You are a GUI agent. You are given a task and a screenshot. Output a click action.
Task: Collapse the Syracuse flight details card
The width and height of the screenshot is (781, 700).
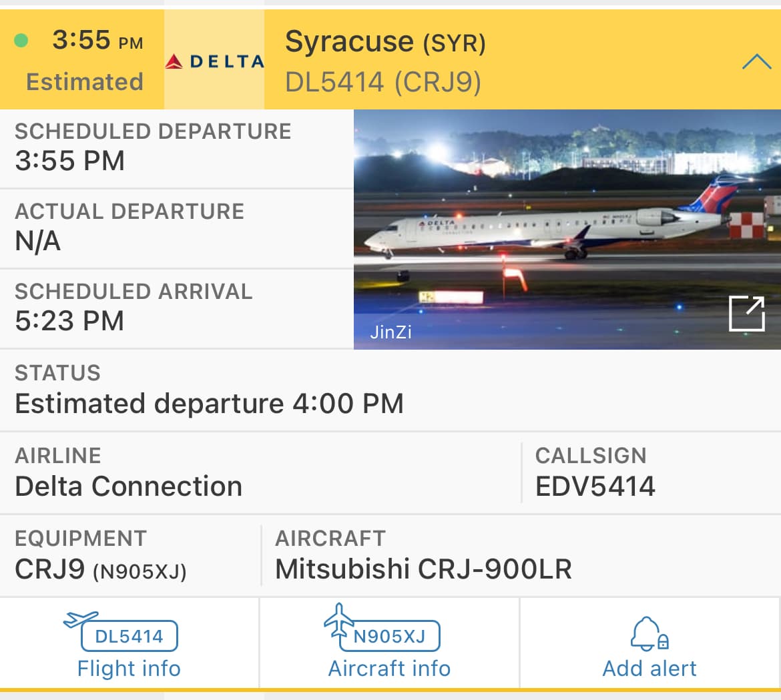point(756,62)
